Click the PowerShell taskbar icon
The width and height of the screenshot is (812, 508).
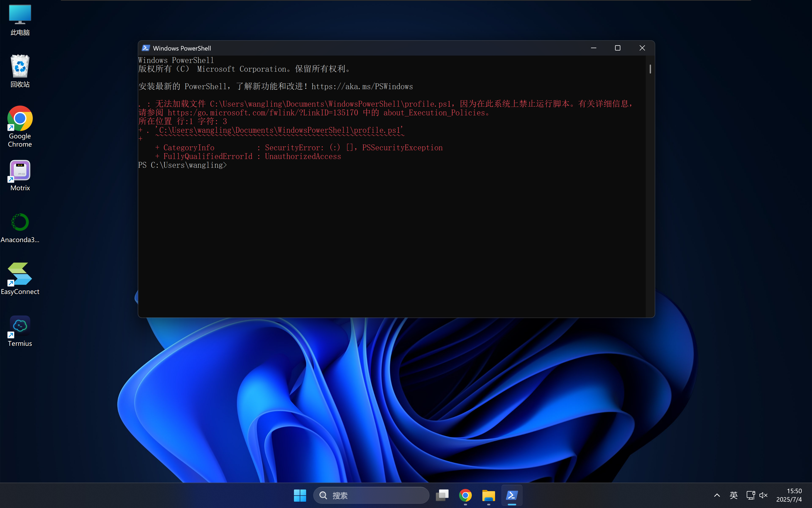click(x=512, y=495)
